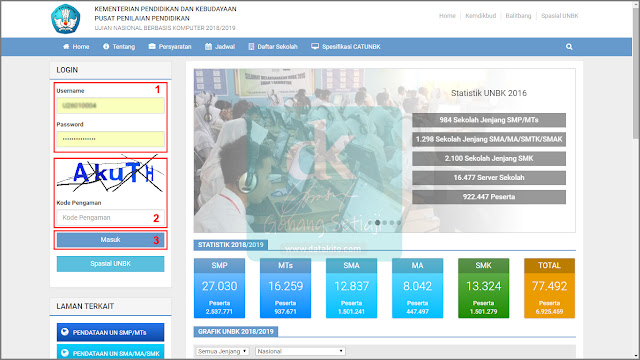Open the Daftar Sekolah menu item
The height and width of the screenshot is (360, 640).
[273, 47]
